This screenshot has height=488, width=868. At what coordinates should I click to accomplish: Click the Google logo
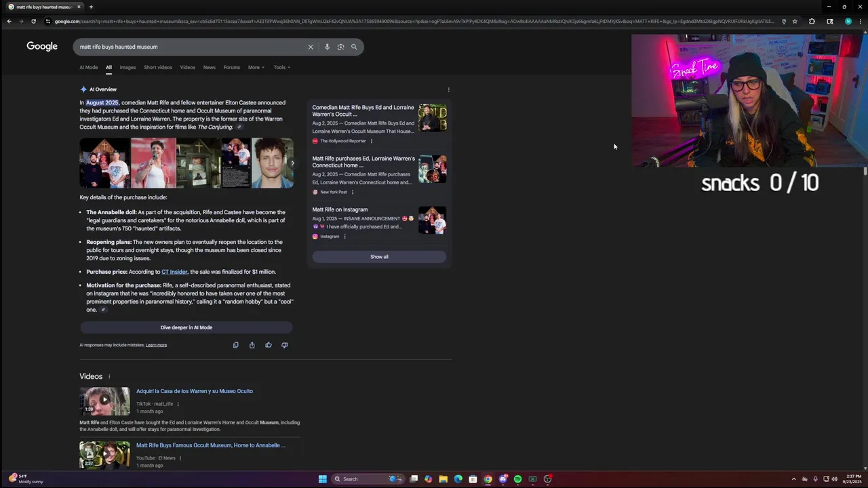tap(42, 47)
